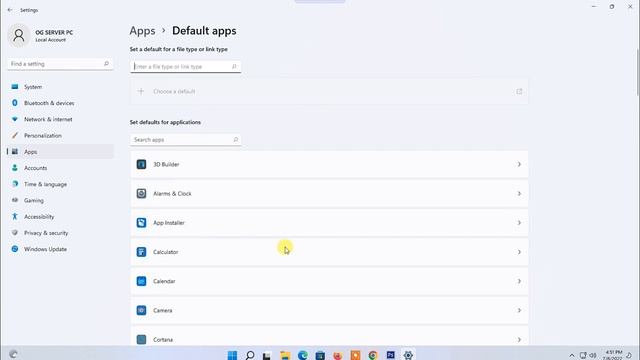Open Windows Update settings

pos(60,249)
